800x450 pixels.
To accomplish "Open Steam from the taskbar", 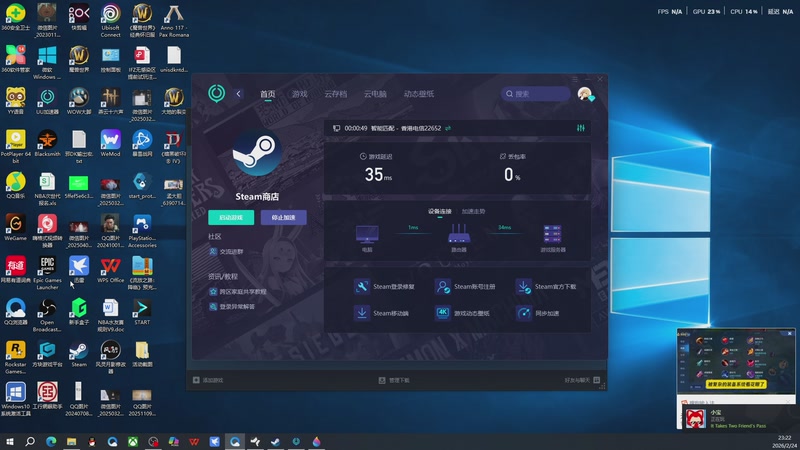I will point(276,441).
